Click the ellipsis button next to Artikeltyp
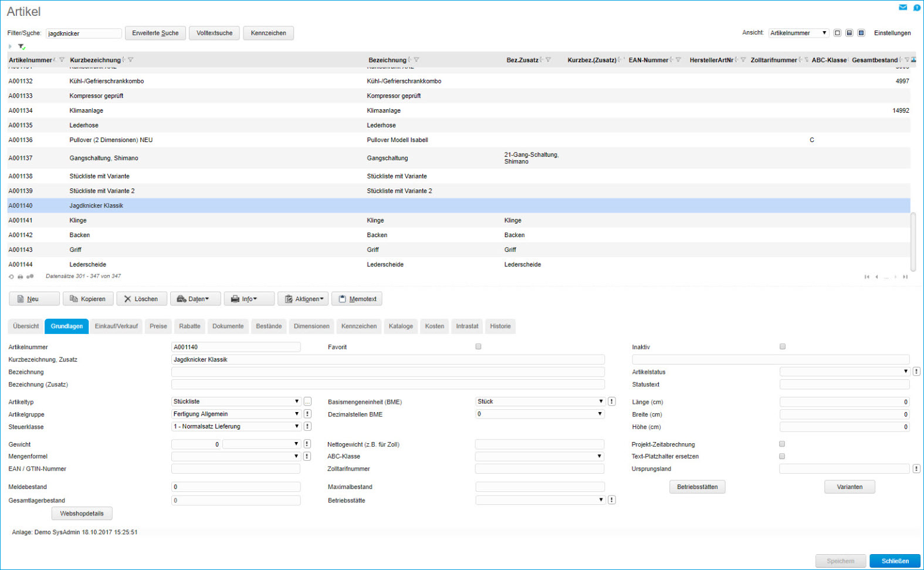 point(307,402)
